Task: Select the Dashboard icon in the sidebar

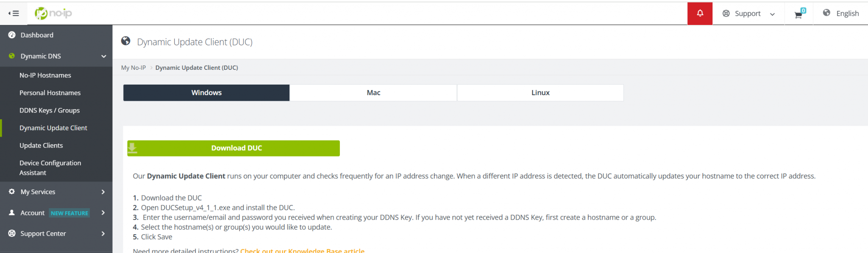Action: (12, 35)
